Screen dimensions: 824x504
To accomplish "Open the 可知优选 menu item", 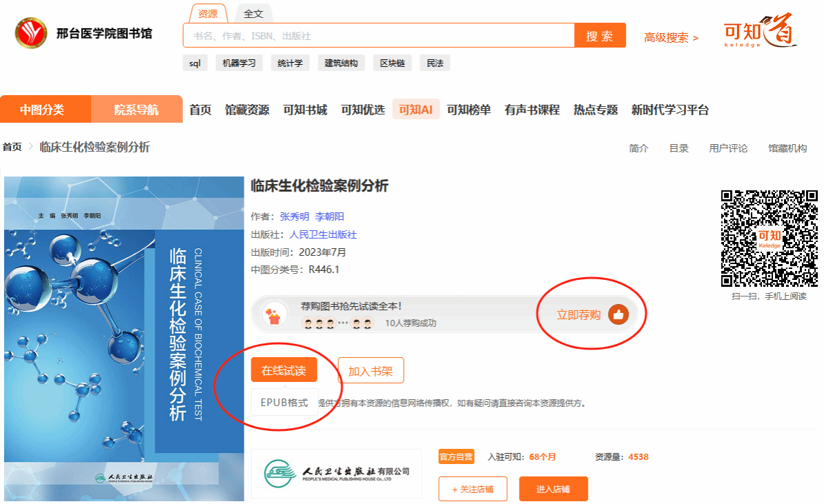I will click(x=363, y=110).
